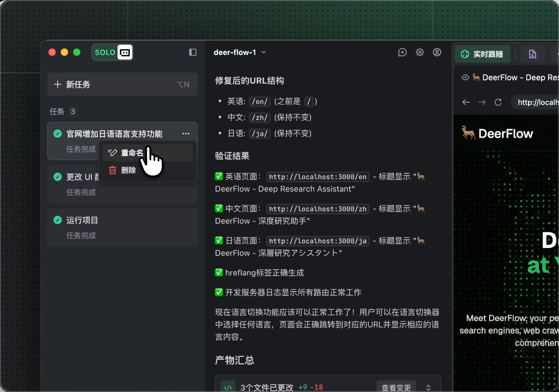Click the SOLO robot face icon

pos(125,53)
